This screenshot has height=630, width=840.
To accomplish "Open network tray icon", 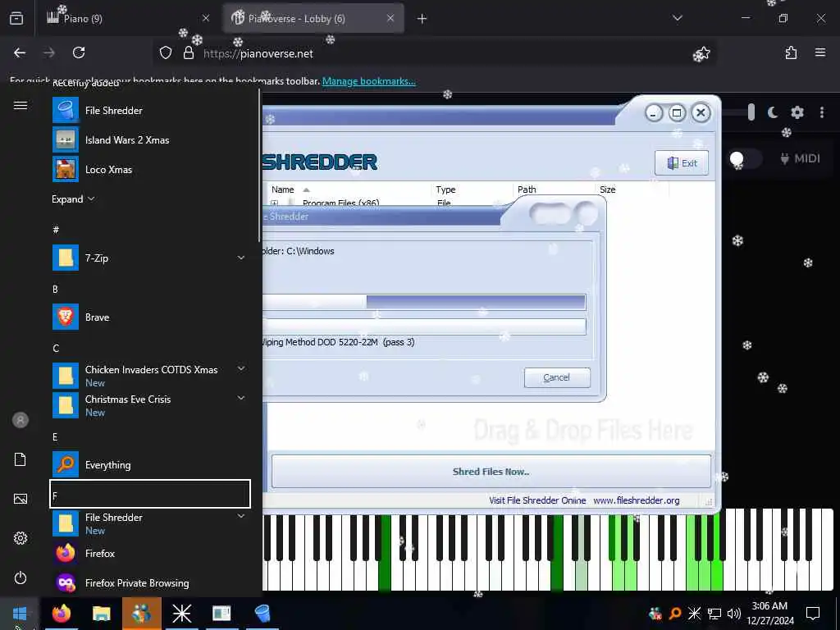I will (714, 613).
